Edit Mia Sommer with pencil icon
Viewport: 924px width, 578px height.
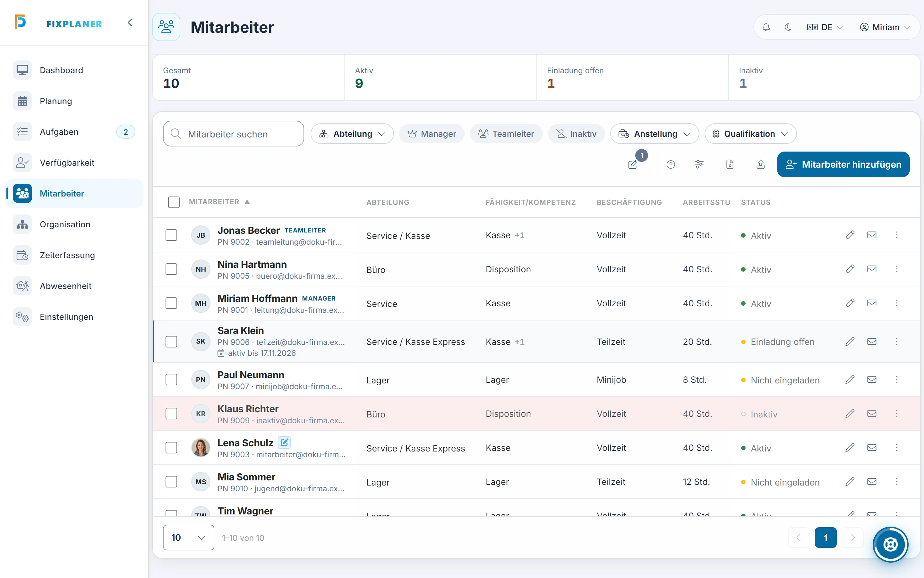click(x=850, y=482)
